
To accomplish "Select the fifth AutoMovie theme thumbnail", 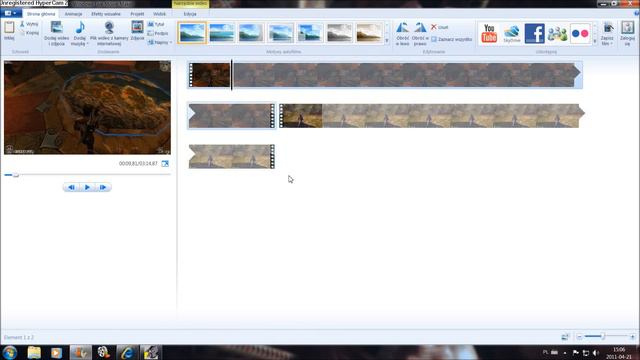I will click(x=310, y=33).
